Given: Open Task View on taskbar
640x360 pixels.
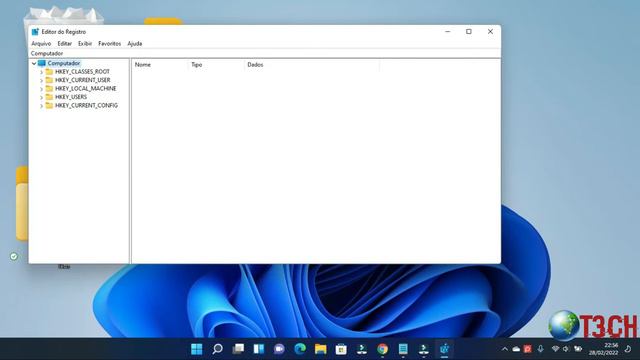Looking at the screenshot, I should pos(238,349).
